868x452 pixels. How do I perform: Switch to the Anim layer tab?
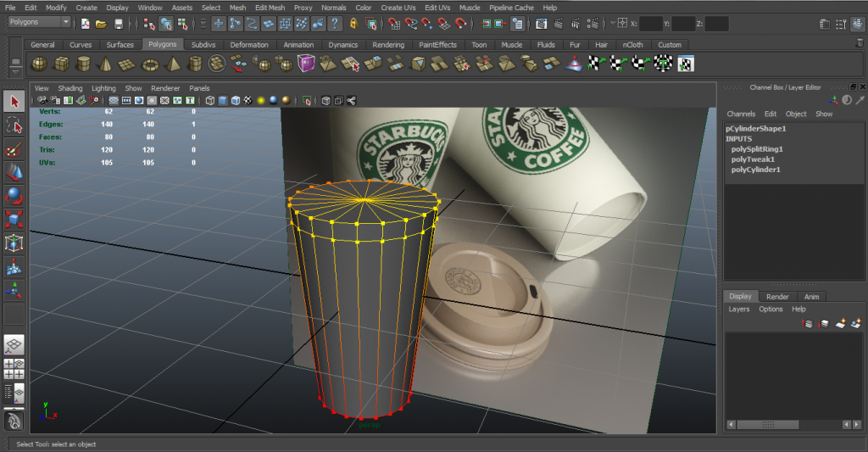[811, 297]
